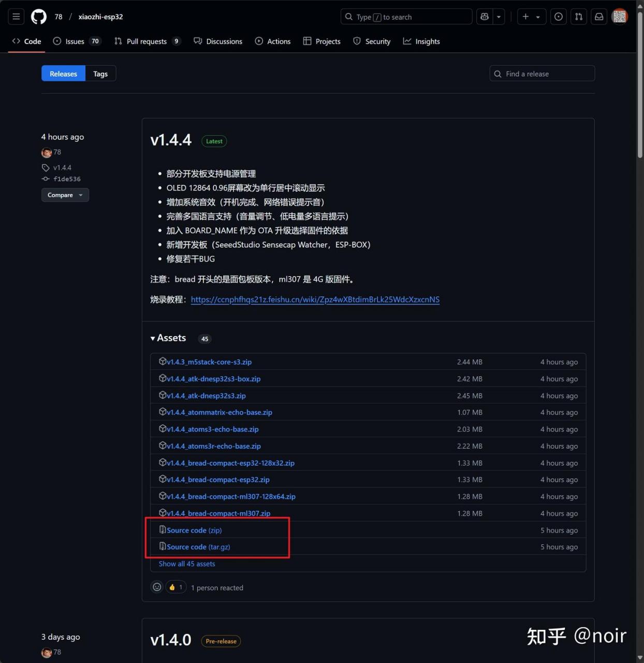Screen dimensions: 644x663
Task: Open the Copilot chat icon
Action: [485, 17]
